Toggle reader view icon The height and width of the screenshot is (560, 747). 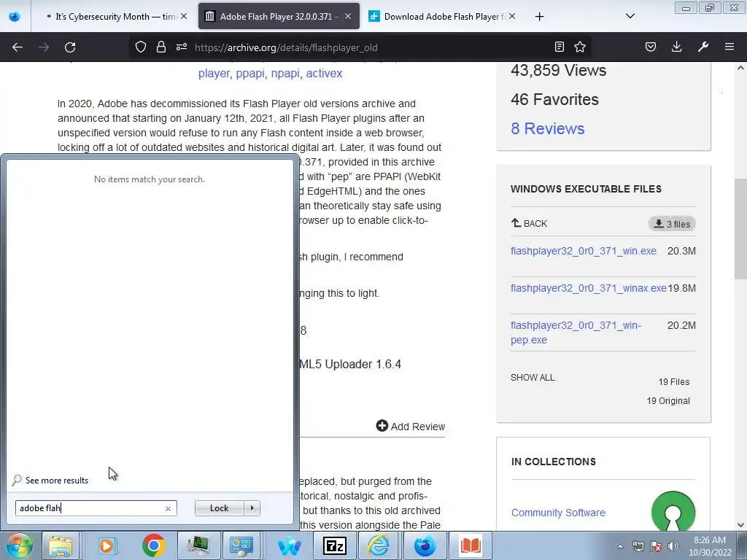pos(560,47)
